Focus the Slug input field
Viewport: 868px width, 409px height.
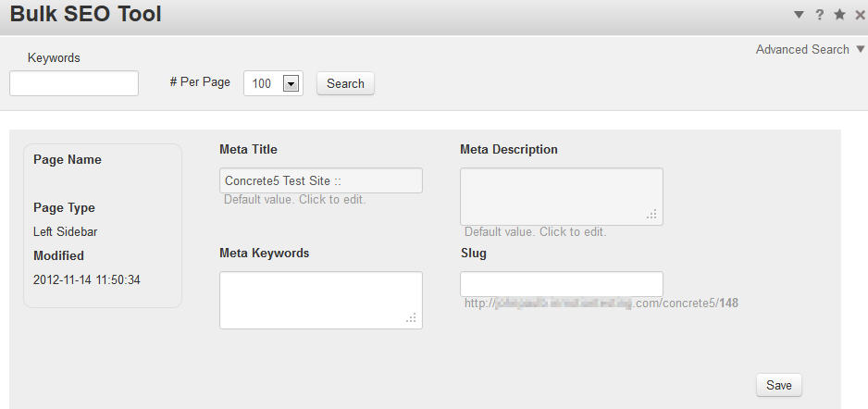pos(561,283)
